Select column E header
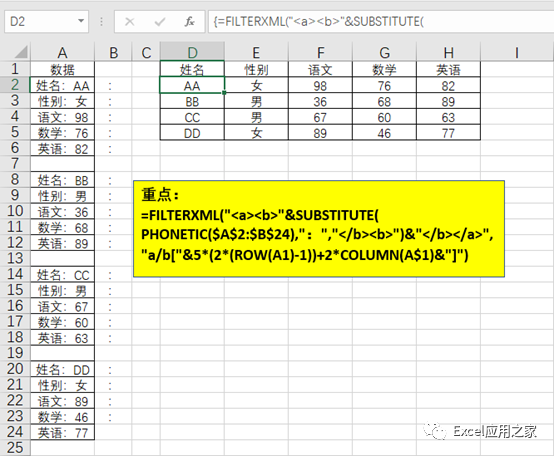Screen dimensions: 554x456 256,52
